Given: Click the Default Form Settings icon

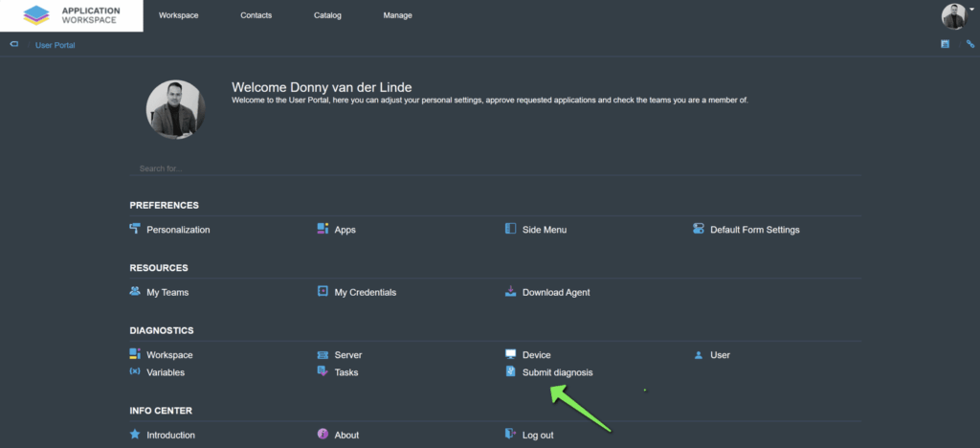Looking at the screenshot, I should coord(699,229).
